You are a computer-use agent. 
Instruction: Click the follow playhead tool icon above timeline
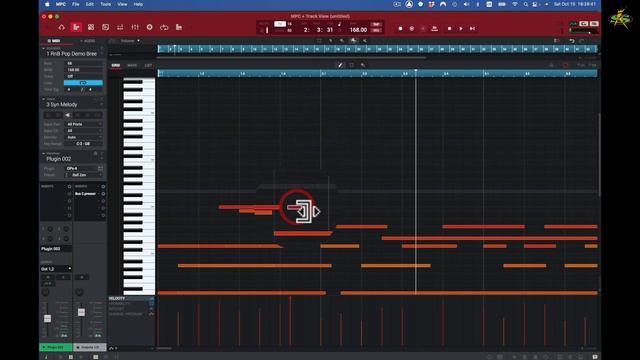353,41
